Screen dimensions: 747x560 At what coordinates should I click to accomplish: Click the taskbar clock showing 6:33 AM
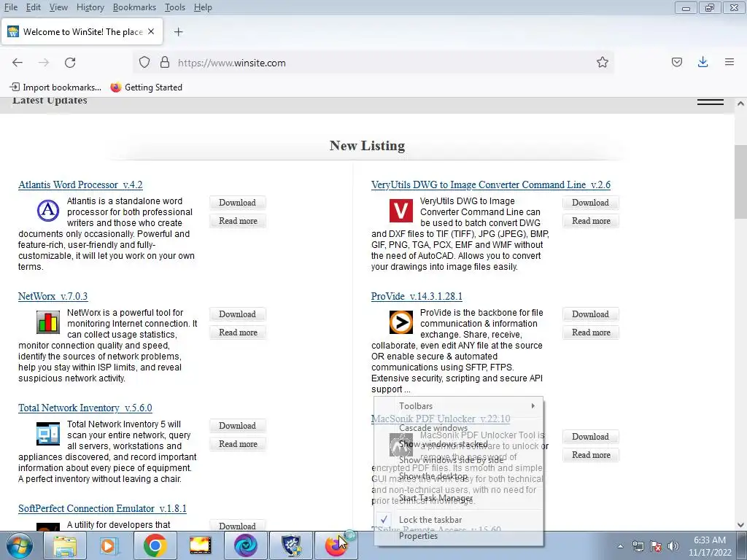[x=709, y=545]
